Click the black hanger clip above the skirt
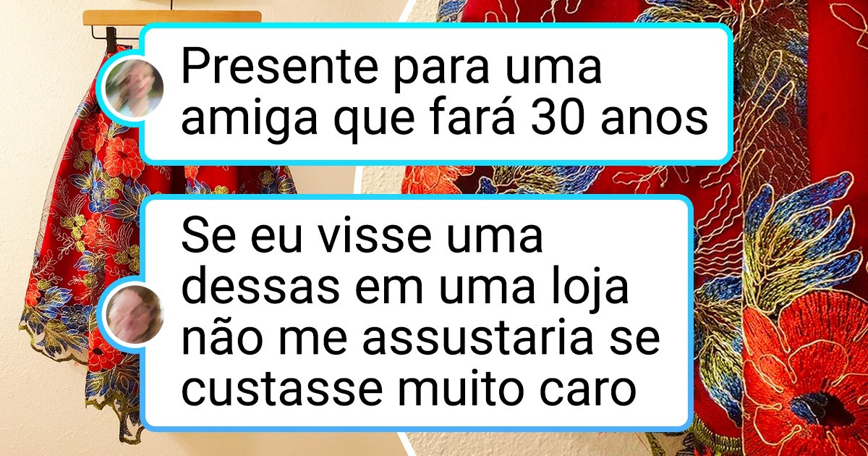The height and width of the screenshot is (456, 868). [x=111, y=40]
